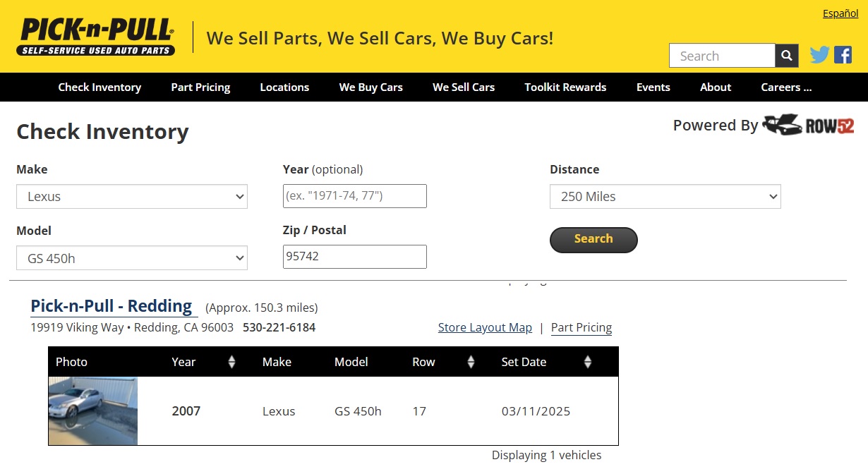
Task: Open the Facebook icon
Action: 843,55
